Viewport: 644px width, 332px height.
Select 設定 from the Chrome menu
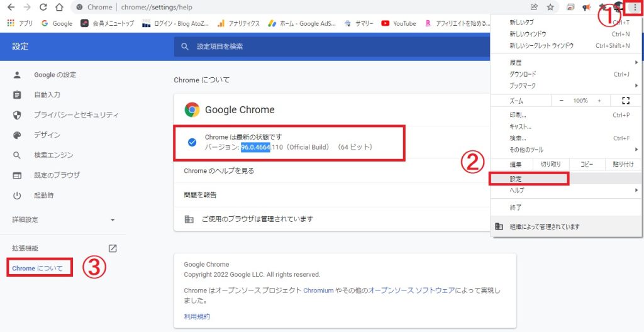[x=529, y=179]
